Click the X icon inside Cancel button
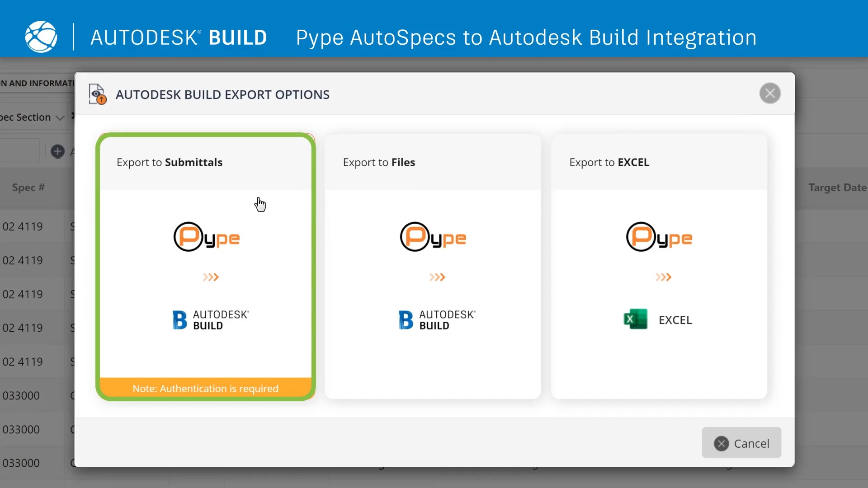Image resolution: width=868 pixels, height=488 pixels. [722, 443]
